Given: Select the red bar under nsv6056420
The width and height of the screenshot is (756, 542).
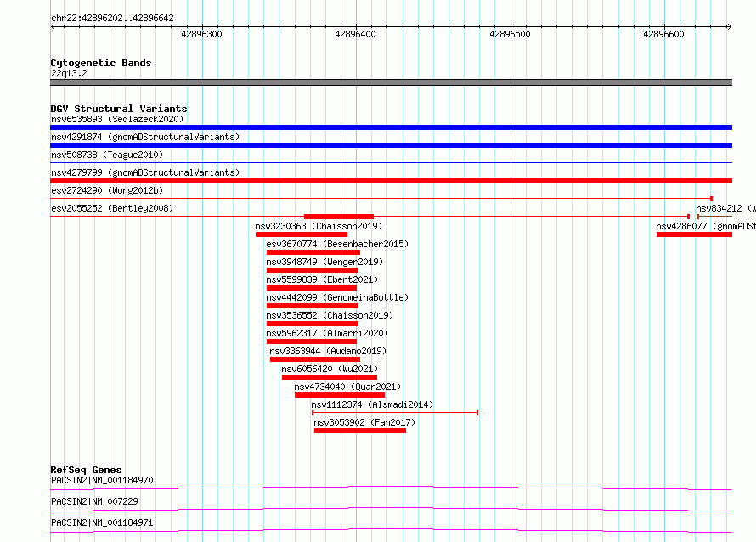Looking at the screenshot, I should coord(330,377).
